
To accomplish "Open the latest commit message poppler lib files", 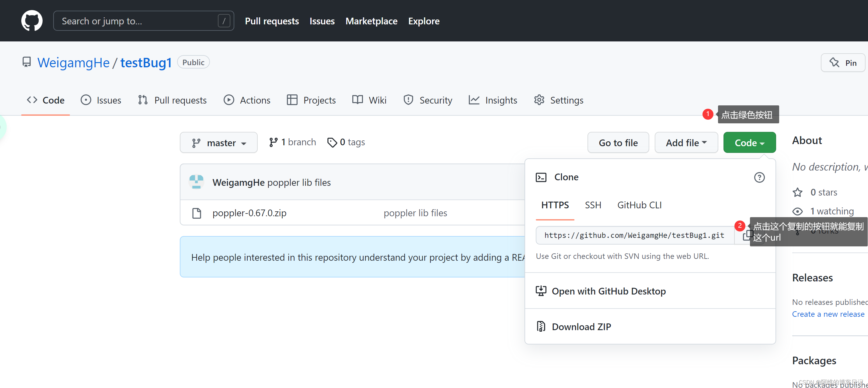I will [x=299, y=182].
